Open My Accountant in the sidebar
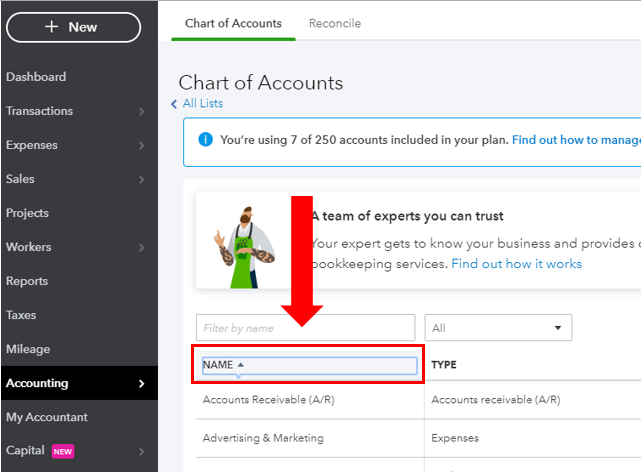 click(47, 417)
